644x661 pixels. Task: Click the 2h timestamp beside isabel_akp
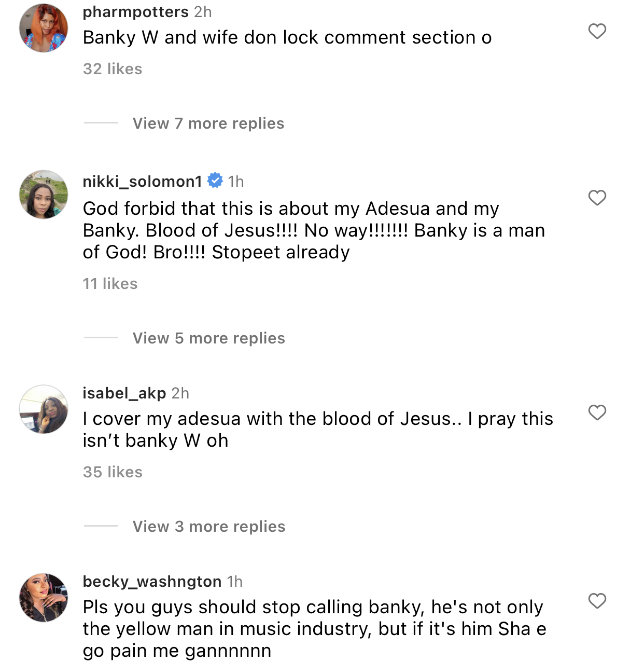point(180,393)
